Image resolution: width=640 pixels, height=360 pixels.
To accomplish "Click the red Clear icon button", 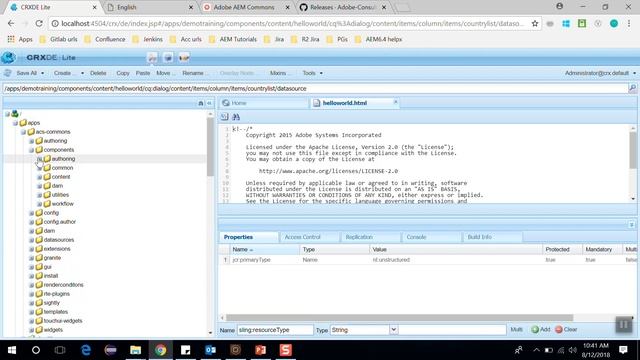I will pos(559,329).
